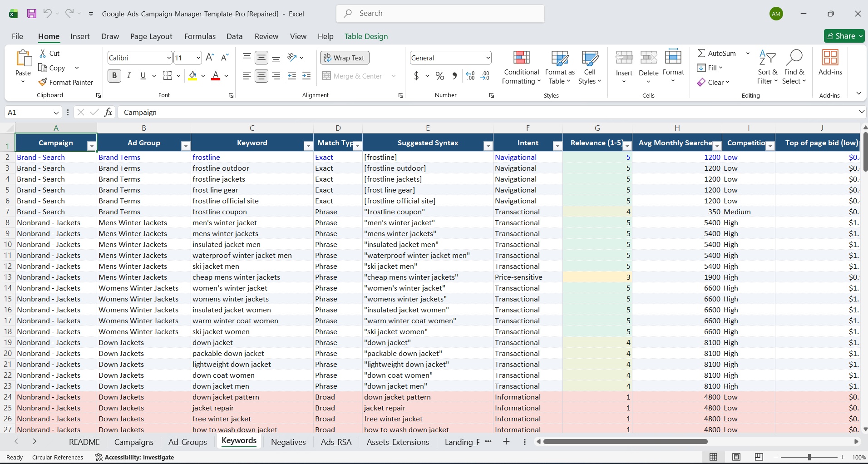
Task: Open the font size dropdown
Action: point(198,58)
